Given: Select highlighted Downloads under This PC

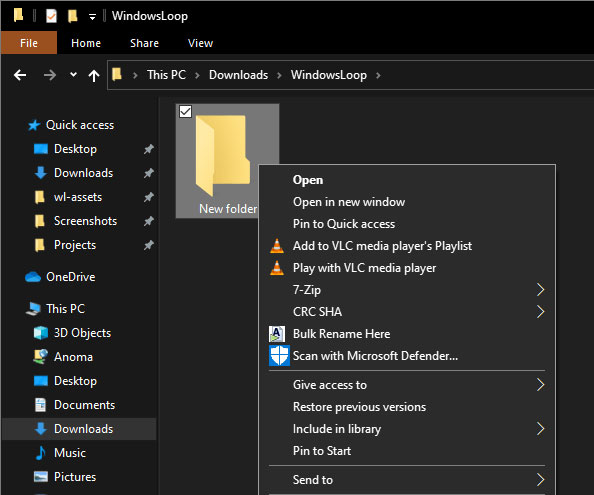Looking at the screenshot, I should (x=79, y=429).
